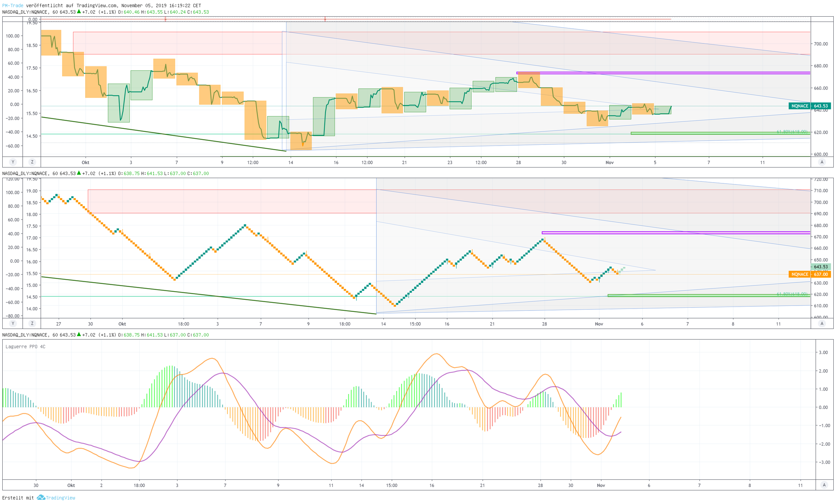Click the orange NQNACE price tag on middle chart

pyautogui.click(x=800, y=274)
